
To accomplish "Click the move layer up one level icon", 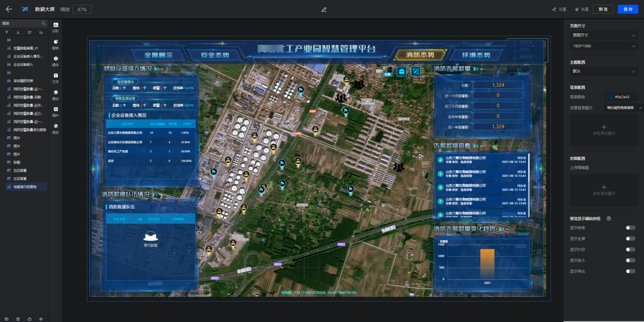I will tap(30, 32).
